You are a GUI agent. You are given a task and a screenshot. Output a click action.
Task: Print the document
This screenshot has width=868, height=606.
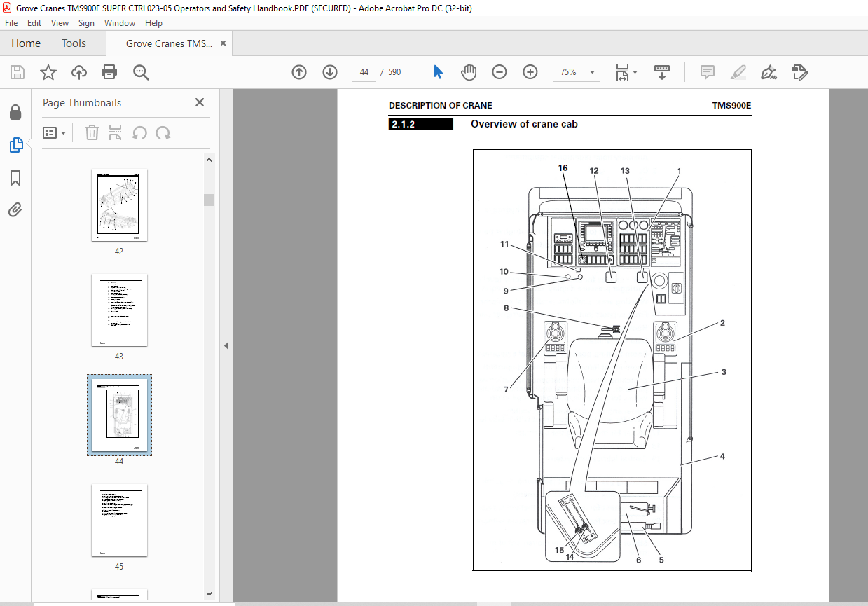tap(109, 72)
